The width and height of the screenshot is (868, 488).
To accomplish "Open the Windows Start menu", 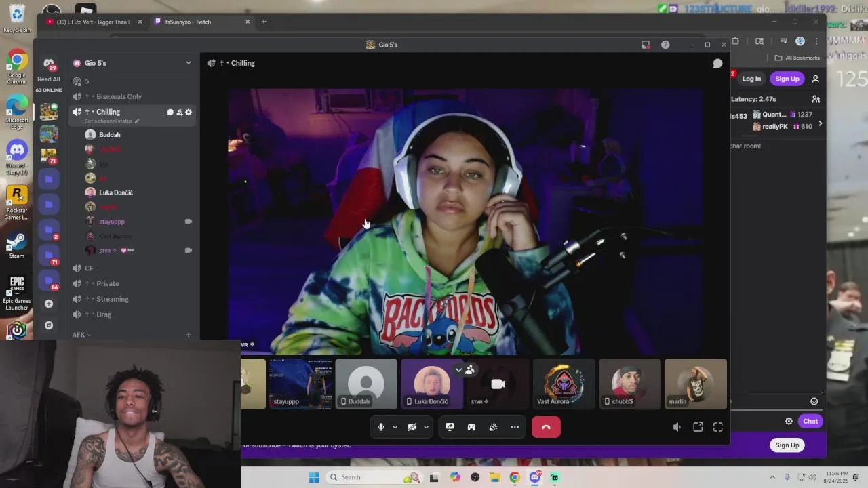I will (314, 477).
